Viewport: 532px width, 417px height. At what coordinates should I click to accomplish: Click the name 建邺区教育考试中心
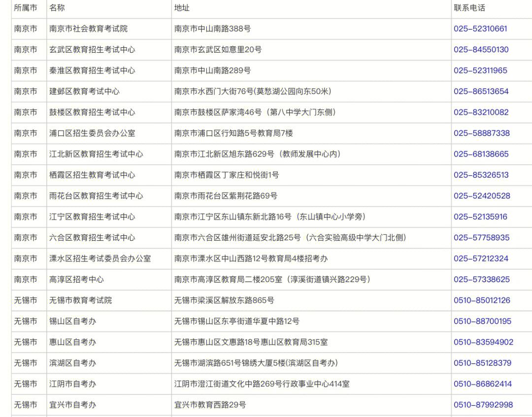tap(84, 92)
